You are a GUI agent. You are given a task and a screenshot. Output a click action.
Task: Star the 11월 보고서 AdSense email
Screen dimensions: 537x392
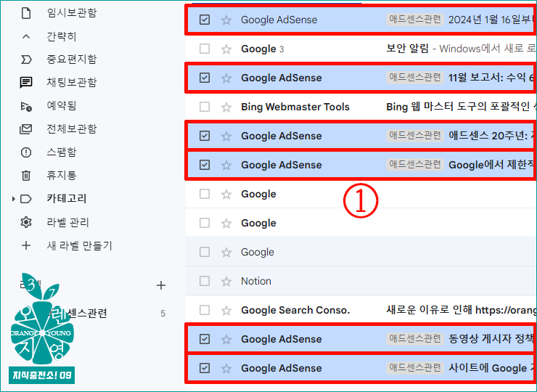[x=226, y=78]
